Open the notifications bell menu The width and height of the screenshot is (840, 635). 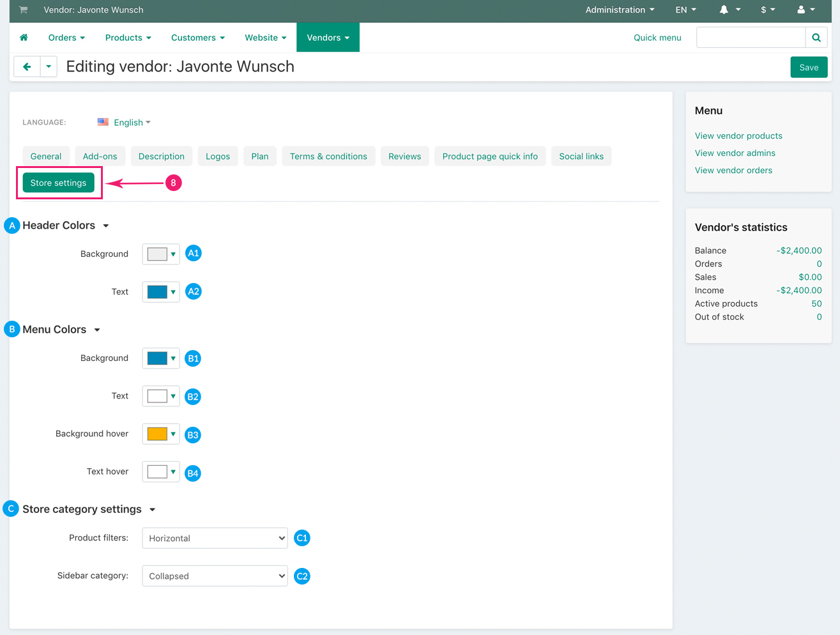pyautogui.click(x=730, y=10)
